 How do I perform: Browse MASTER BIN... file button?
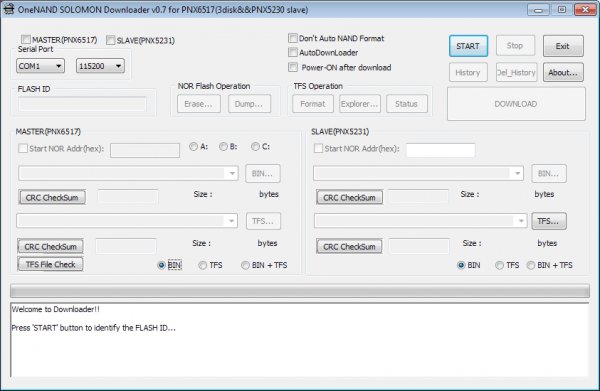pyautogui.click(x=262, y=173)
